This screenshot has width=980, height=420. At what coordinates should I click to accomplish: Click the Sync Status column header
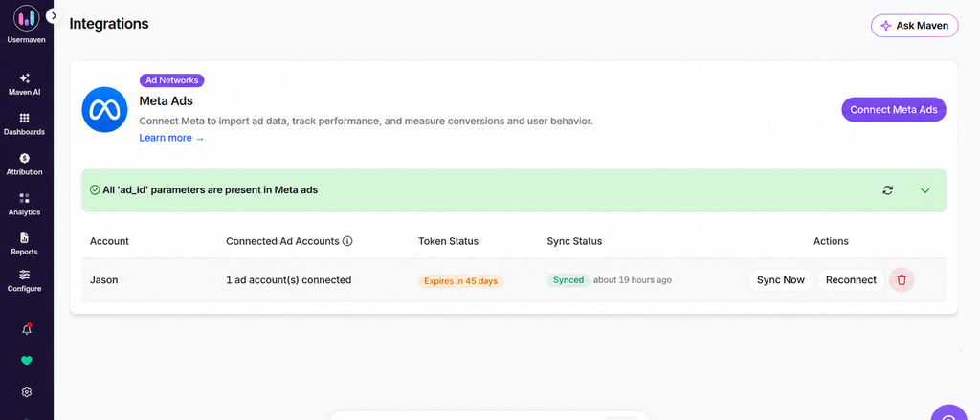[x=574, y=241]
